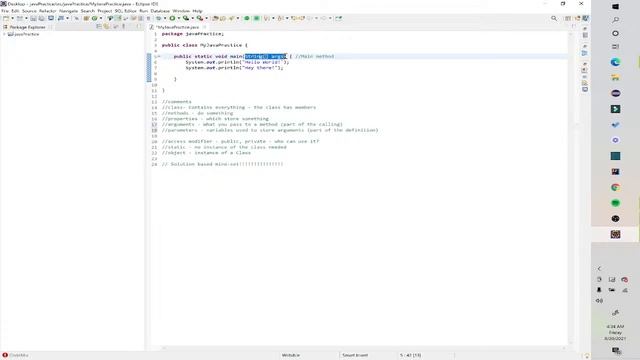The height and width of the screenshot is (360, 640).
Task: Open the Help menu
Action: point(197,11)
